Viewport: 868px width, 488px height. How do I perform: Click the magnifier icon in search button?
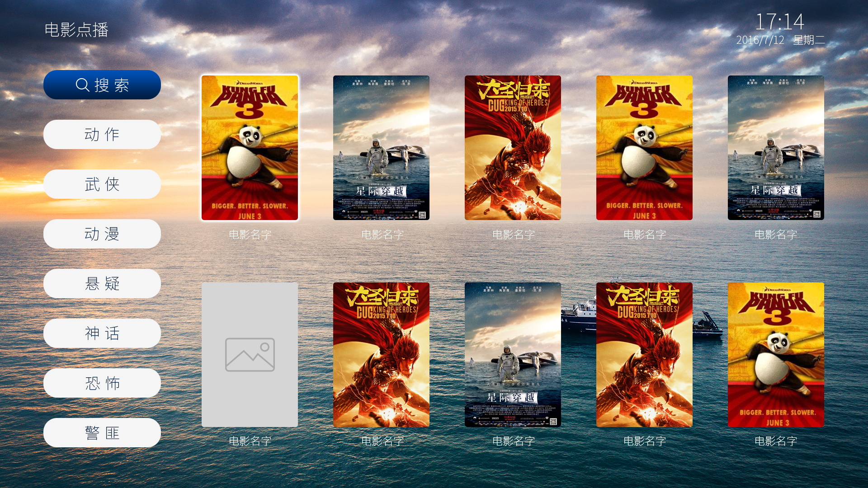pos(82,85)
